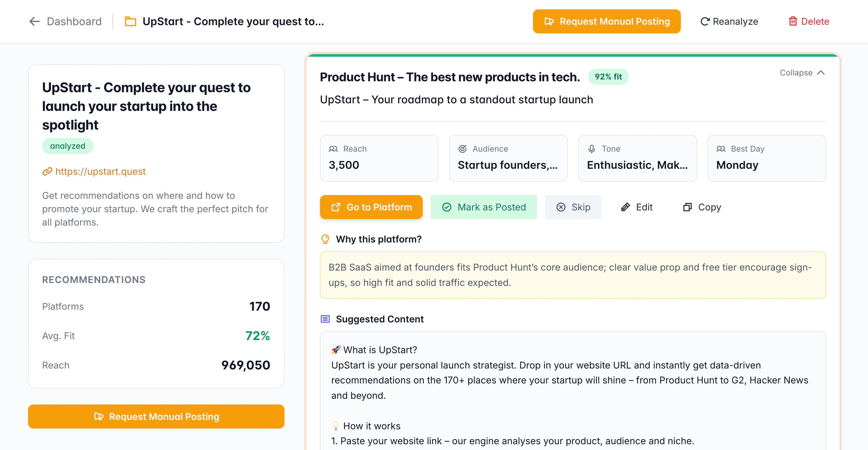Go back to the Dashboard
Image resolution: width=868 pixels, height=450 pixels.
[74, 22]
